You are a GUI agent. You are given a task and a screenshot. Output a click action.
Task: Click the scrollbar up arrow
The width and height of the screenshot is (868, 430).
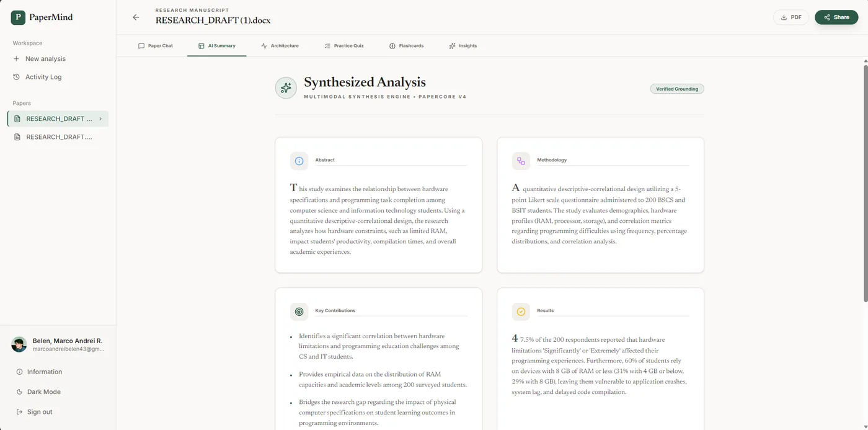coord(865,60)
